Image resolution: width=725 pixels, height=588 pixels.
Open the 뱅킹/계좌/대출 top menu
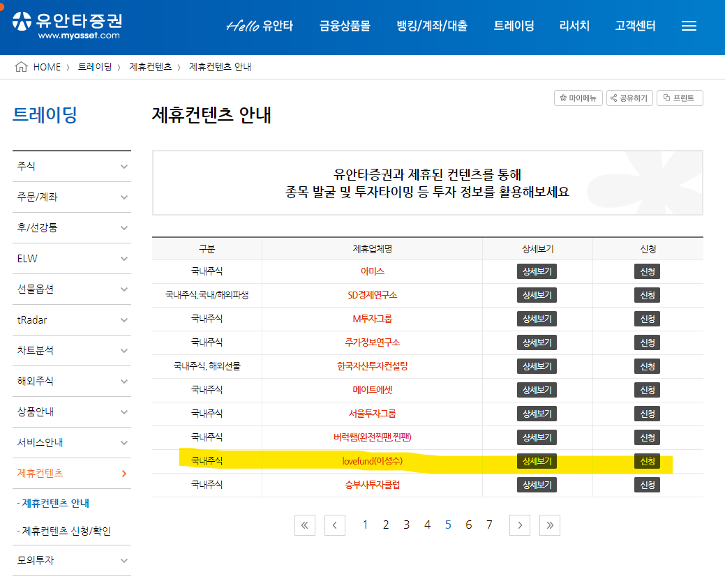pyautogui.click(x=432, y=26)
